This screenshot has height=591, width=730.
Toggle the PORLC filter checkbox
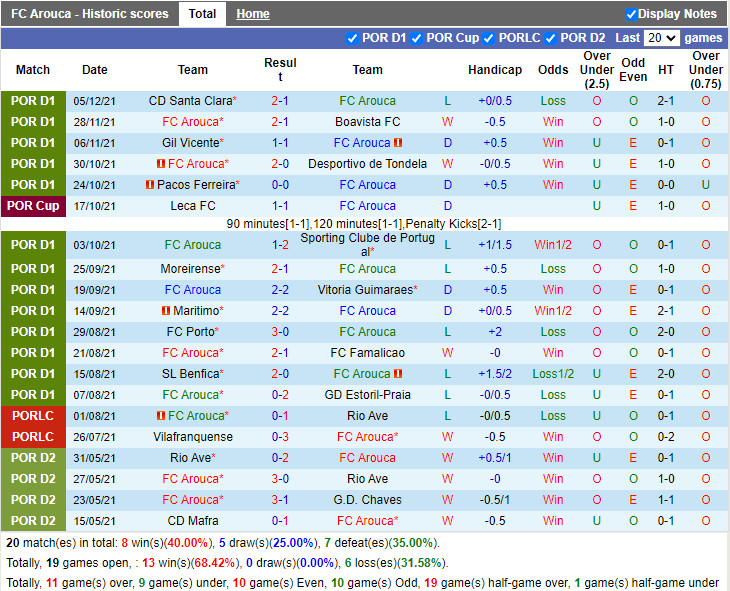point(489,38)
